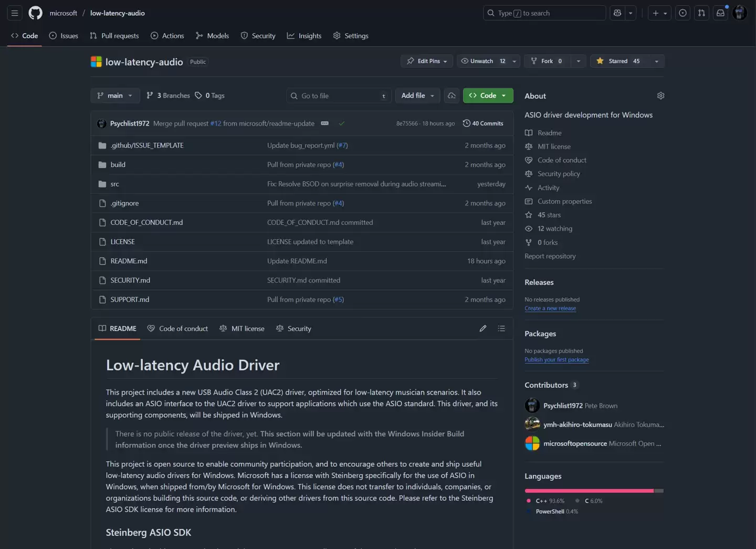Click the pink C++ language bar

pyautogui.click(x=588, y=491)
